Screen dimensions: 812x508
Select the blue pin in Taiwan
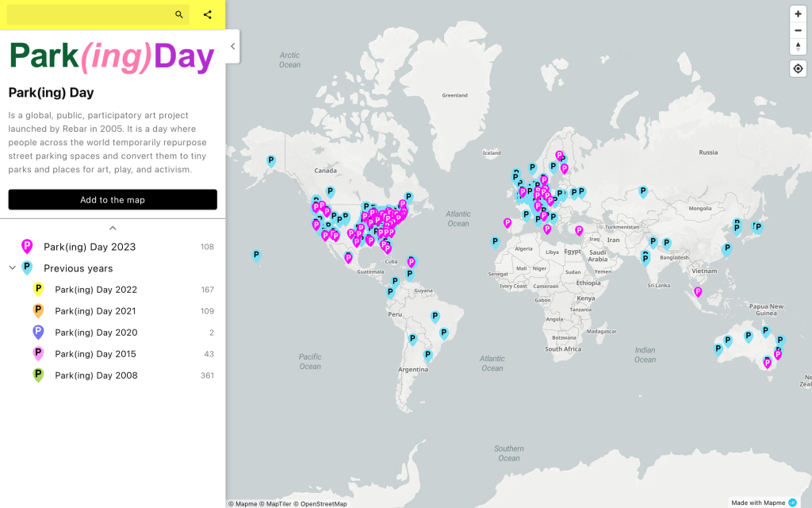click(727, 249)
